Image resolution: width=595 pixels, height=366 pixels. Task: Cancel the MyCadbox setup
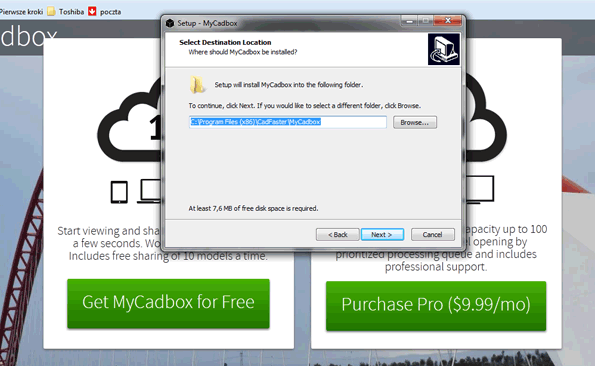click(433, 234)
